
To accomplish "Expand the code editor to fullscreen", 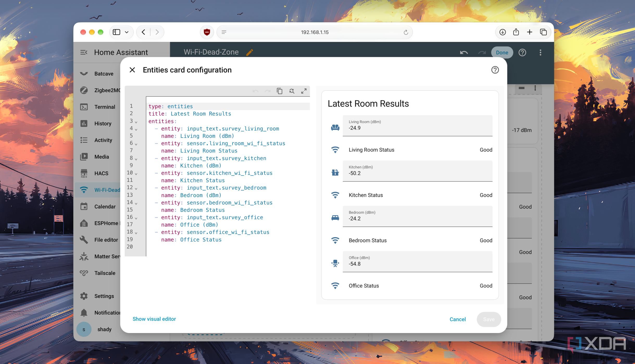I will [304, 91].
